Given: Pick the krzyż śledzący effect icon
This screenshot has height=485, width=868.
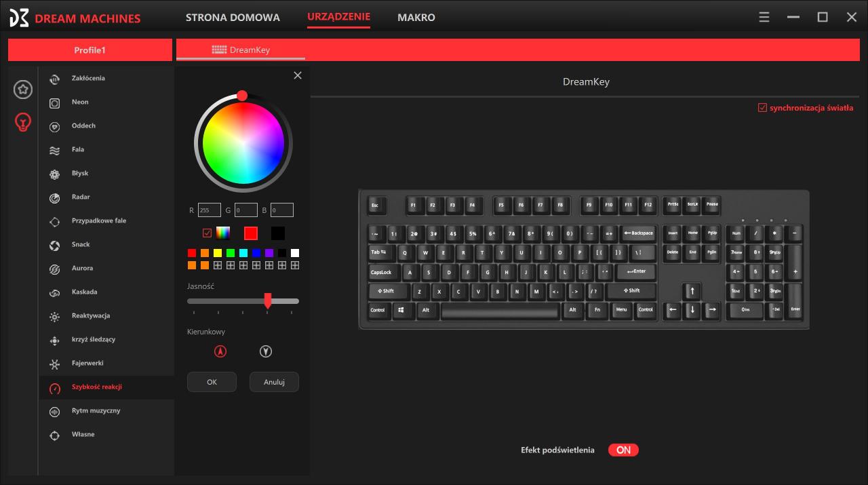Looking at the screenshot, I should click(x=55, y=341).
